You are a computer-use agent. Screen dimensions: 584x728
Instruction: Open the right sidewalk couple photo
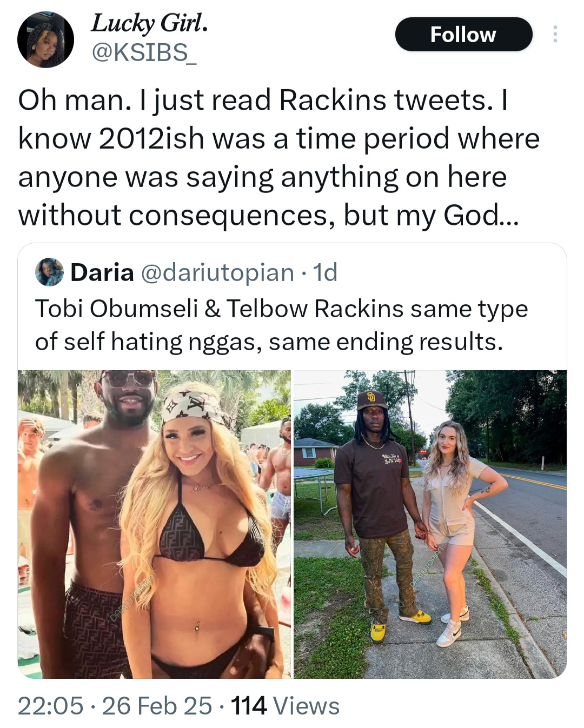tap(430, 524)
